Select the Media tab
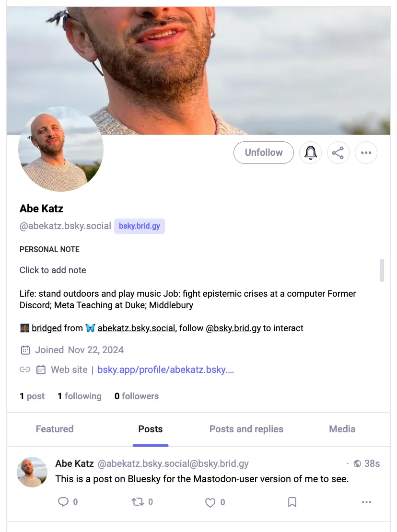 click(x=342, y=429)
